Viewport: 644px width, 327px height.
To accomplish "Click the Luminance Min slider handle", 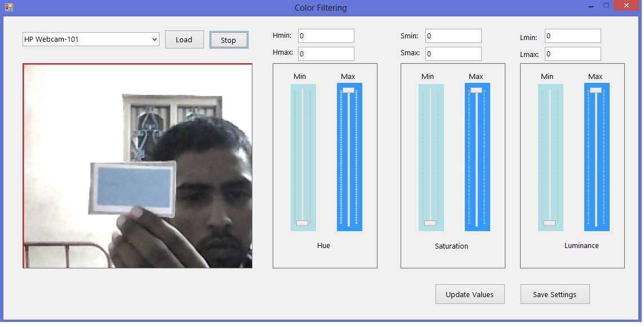I will click(549, 223).
